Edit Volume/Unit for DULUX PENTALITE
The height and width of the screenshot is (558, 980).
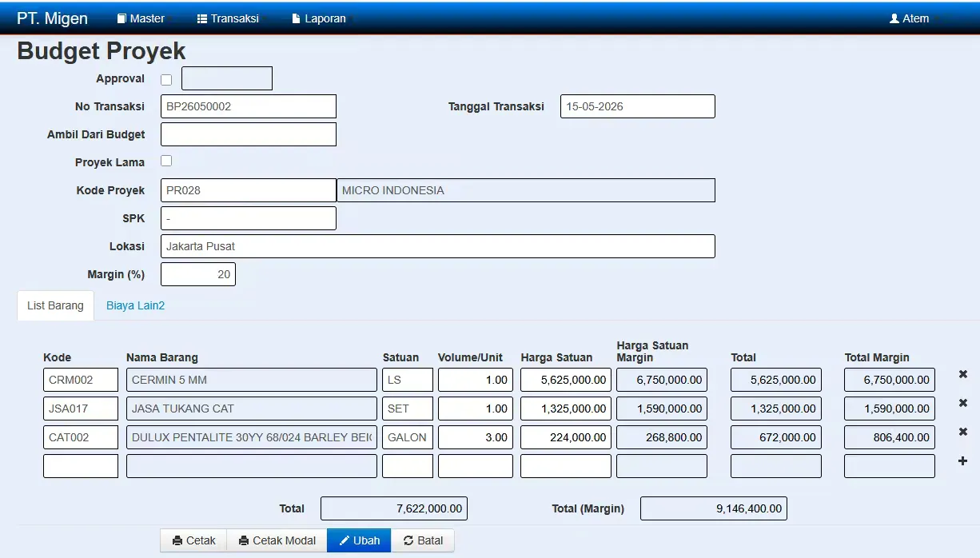pyautogui.click(x=476, y=437)
